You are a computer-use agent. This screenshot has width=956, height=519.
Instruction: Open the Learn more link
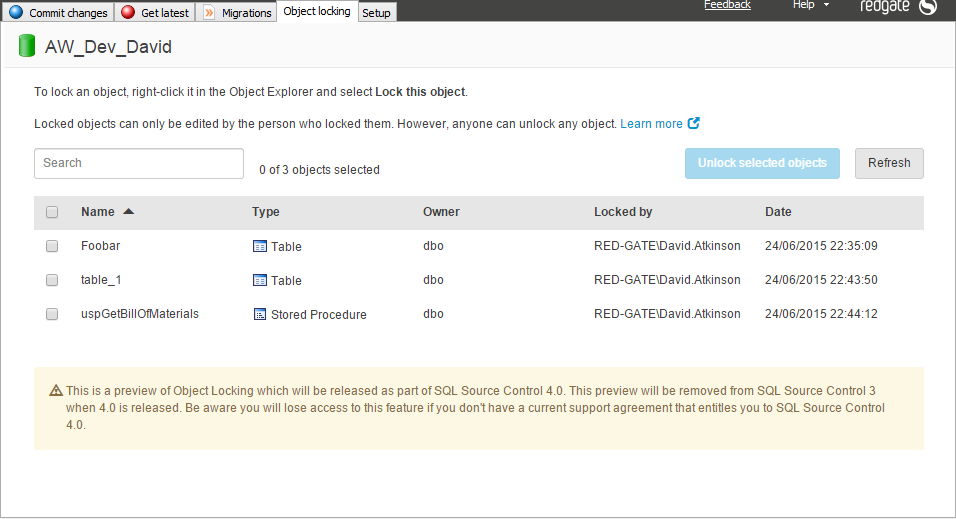pyautogui.click(x=651, y=124)
